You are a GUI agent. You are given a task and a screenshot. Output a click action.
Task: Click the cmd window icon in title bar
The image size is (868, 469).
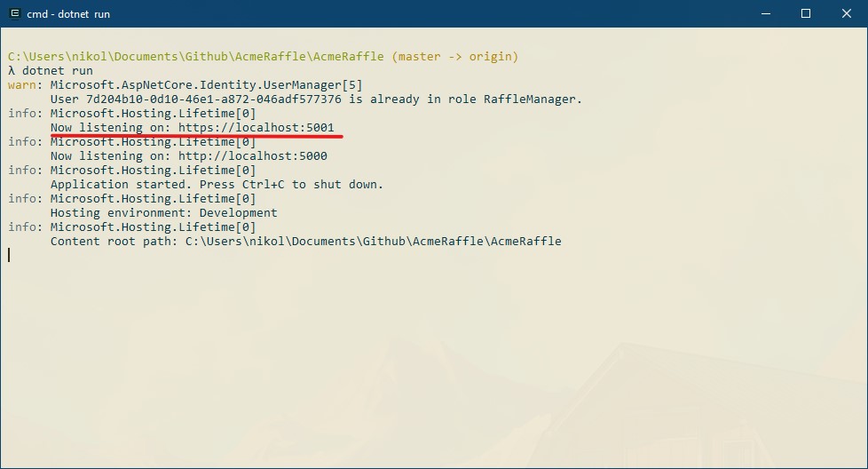pyautogui.click(x=15, y=13)
